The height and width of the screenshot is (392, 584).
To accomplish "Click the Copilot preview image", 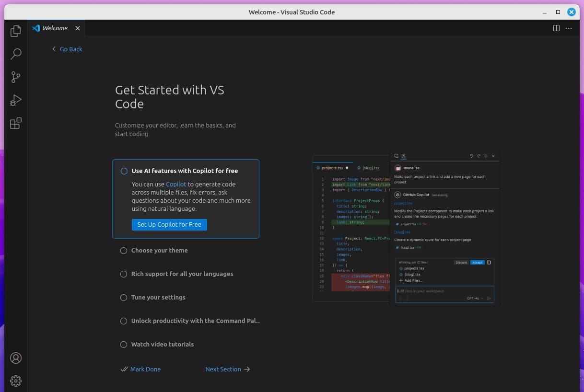I will coord(406,229).
